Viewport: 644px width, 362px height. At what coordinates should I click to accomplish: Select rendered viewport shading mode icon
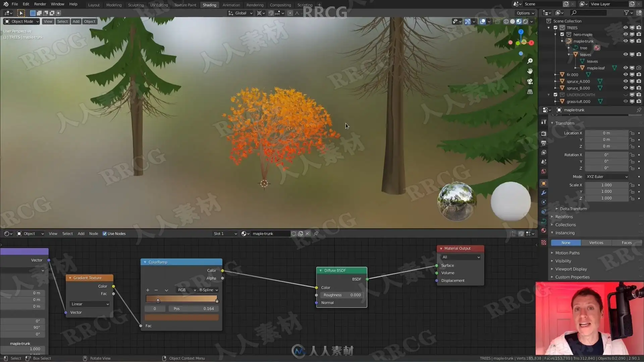point(525,21)
